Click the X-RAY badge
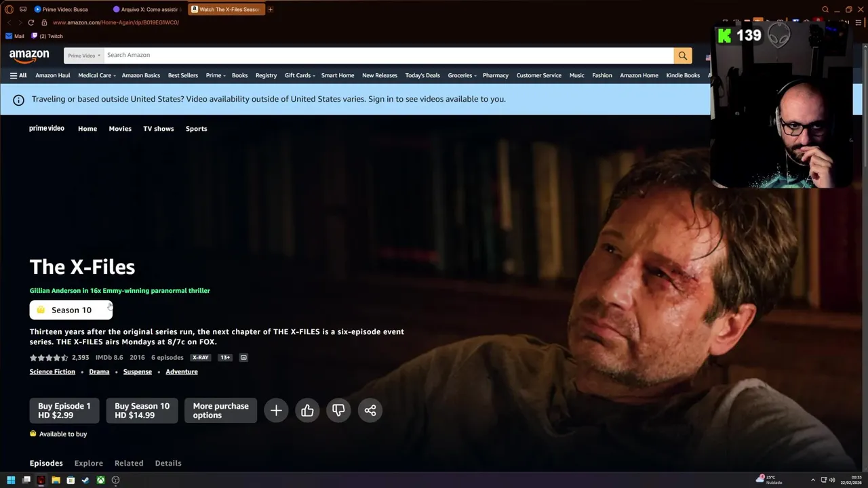 [x=200, y=357]
